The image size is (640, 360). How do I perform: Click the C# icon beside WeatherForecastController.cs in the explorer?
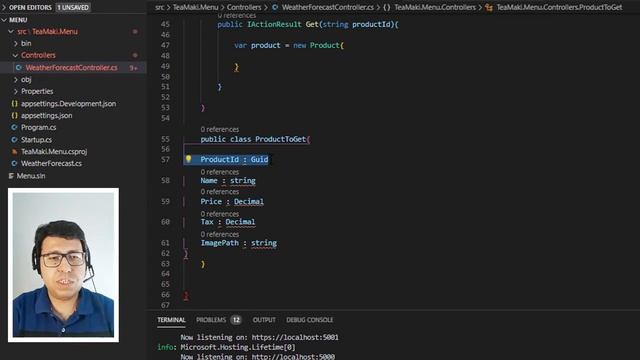tap(18, 68)
